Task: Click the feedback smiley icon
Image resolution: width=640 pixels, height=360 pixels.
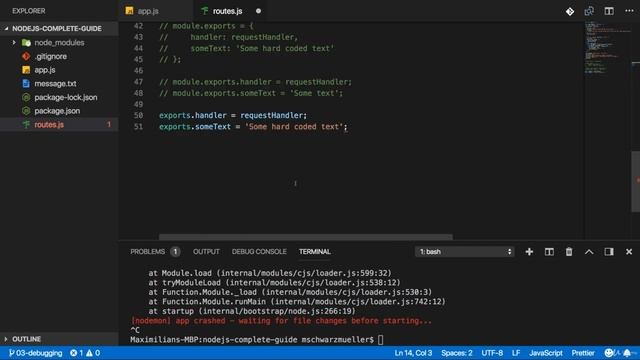Action: [609, 353]
